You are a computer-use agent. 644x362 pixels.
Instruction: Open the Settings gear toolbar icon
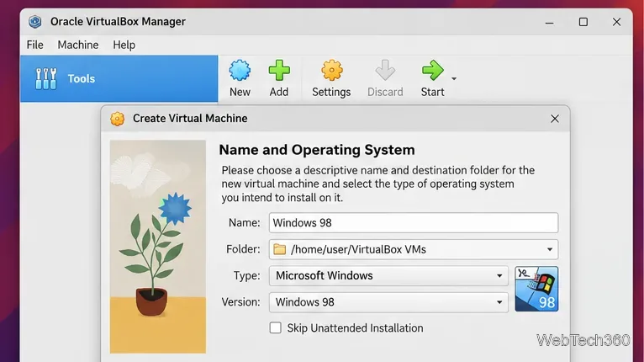[331, 71]
